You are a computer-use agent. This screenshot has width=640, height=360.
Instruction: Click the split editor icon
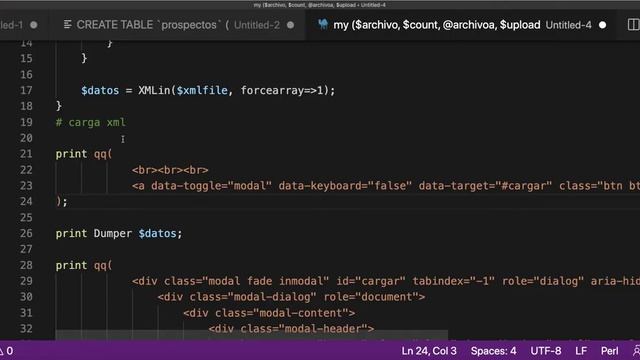pyautogui.click(x=633, y=24)
